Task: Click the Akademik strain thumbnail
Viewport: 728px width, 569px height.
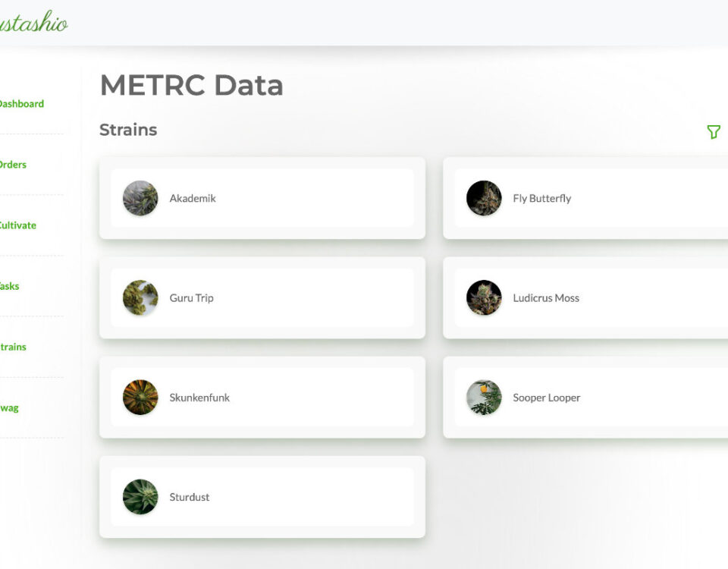Action: (140, 198)
